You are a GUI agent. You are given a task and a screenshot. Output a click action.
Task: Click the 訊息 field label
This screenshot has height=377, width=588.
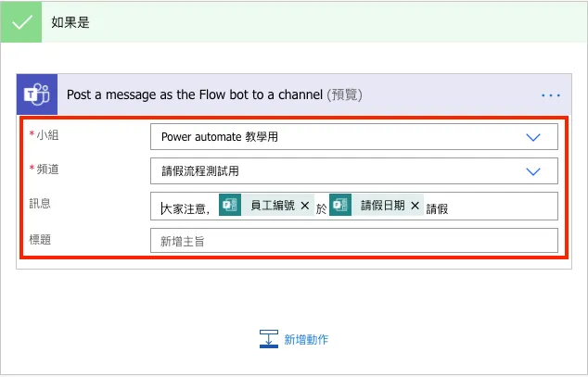click(40, 203)
